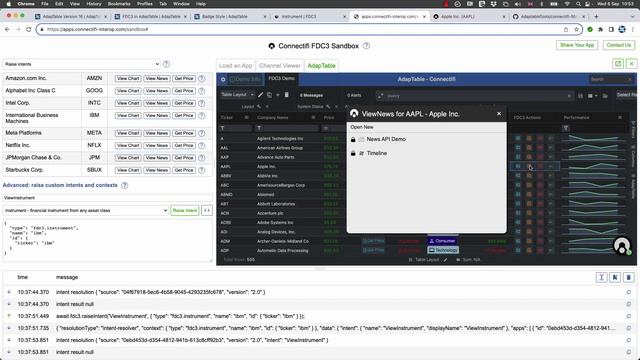
Task: Open Timeline app in resolver dialog
Action: pyautogui.click(x=376, y=153)
